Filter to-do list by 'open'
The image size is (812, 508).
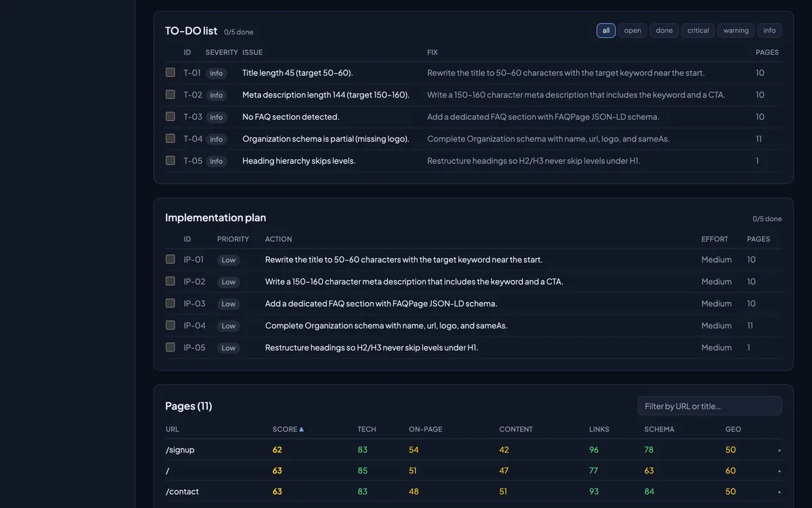click(633, 30)
